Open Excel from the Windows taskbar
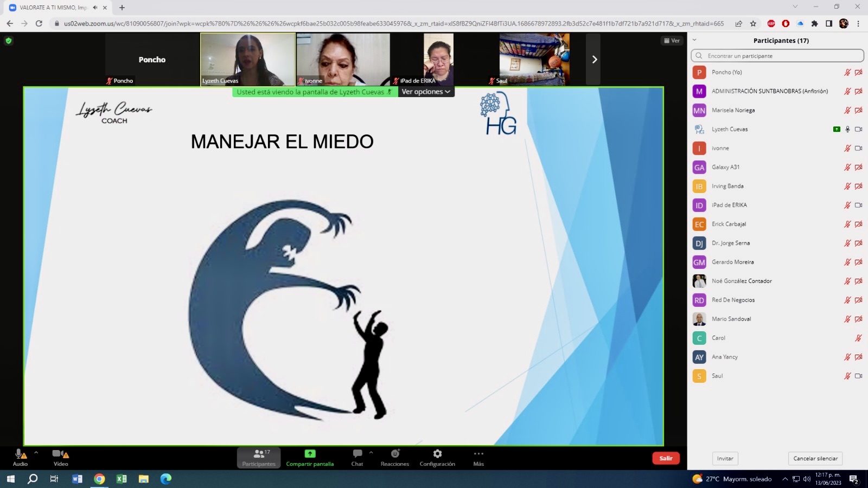868x488 pixels. point(122,479)
